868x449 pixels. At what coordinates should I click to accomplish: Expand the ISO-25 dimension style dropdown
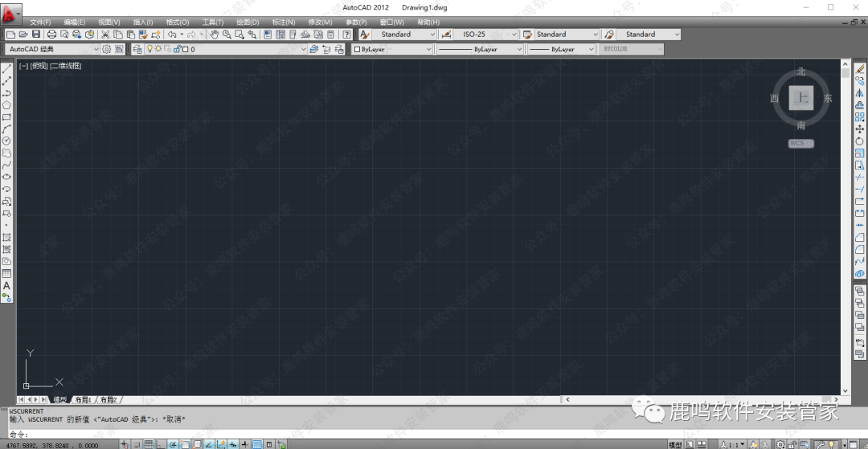point(514,35)
